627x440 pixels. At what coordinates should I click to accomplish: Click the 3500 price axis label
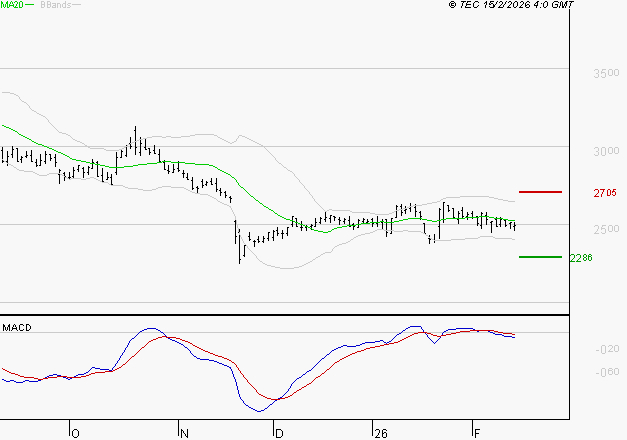coord(605,75)
